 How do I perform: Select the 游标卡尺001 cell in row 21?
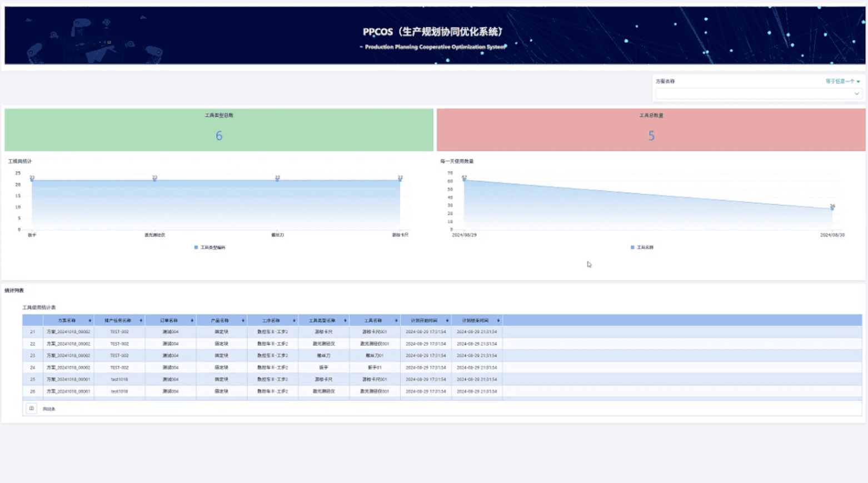click(375, 332)
